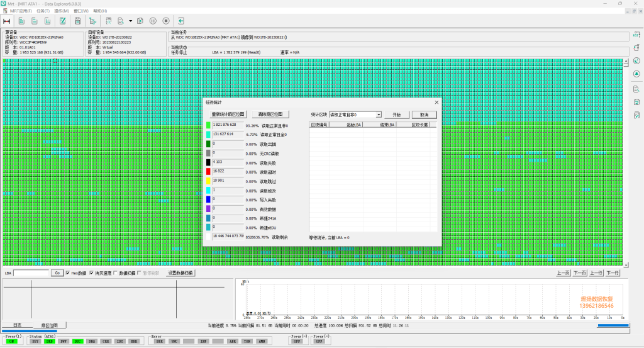Screen dimensions: 644x348
Task: Click the purple swatch for 有效数据
Action: (x=208, y=209)
